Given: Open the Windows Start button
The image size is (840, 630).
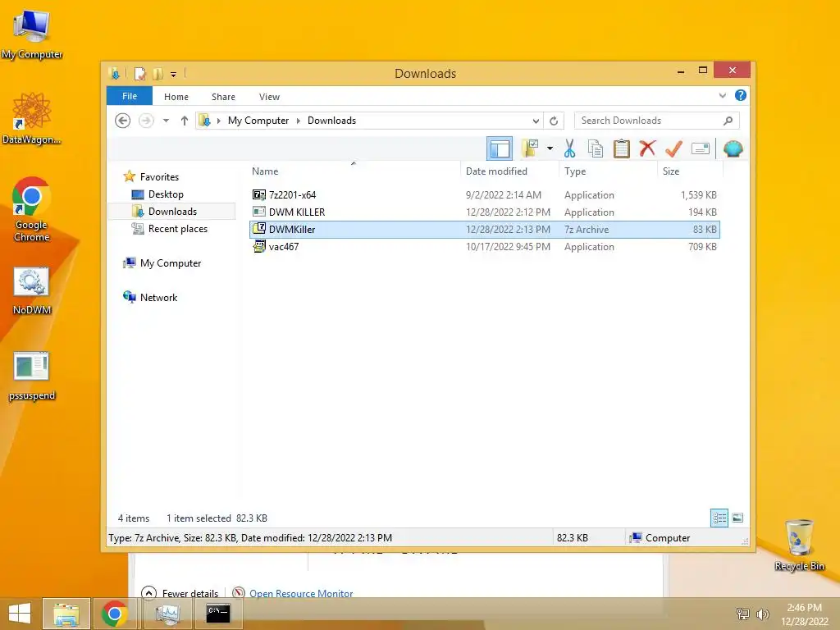Looking at the screenshot, I should point(20,614).
